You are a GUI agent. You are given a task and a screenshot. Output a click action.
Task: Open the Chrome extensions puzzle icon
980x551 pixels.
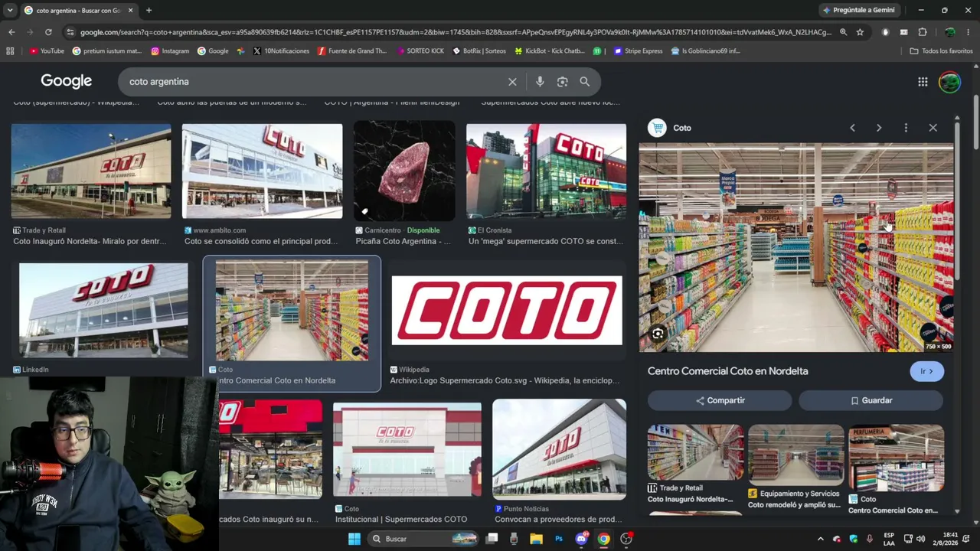[x=923, y=32]
